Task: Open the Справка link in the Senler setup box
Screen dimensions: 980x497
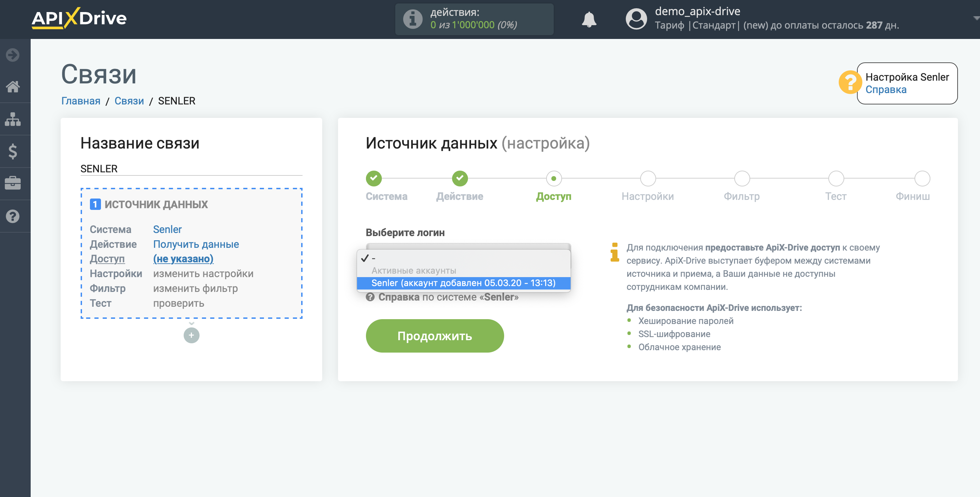Action: [x=886, y=89]
